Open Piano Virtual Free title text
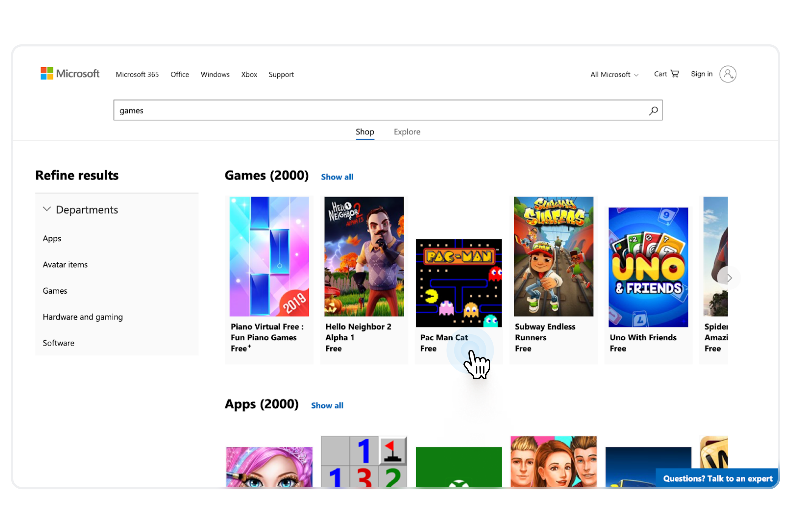 tap(267, 332)
